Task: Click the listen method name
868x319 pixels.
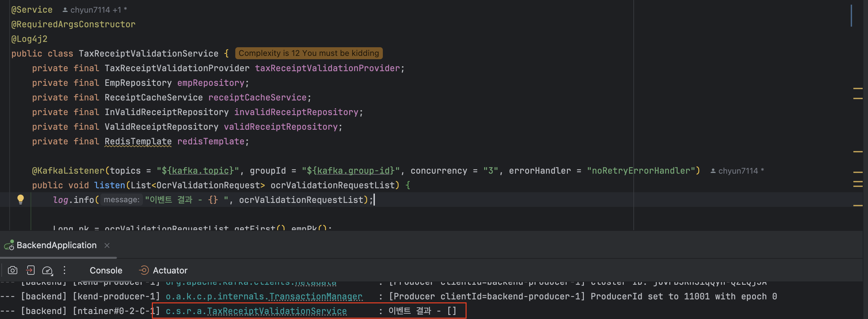Action: coord(110,185)
